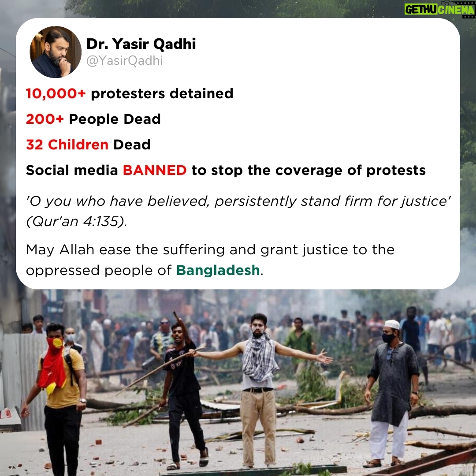Select the Social media phrase
The image size is (476, 476).
click(x=72, y=170)
